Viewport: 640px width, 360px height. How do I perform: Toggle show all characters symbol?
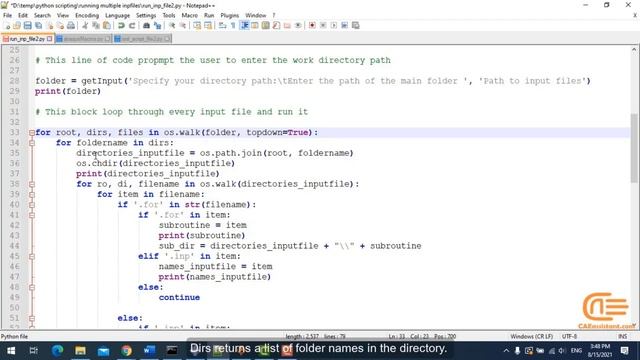233,25
